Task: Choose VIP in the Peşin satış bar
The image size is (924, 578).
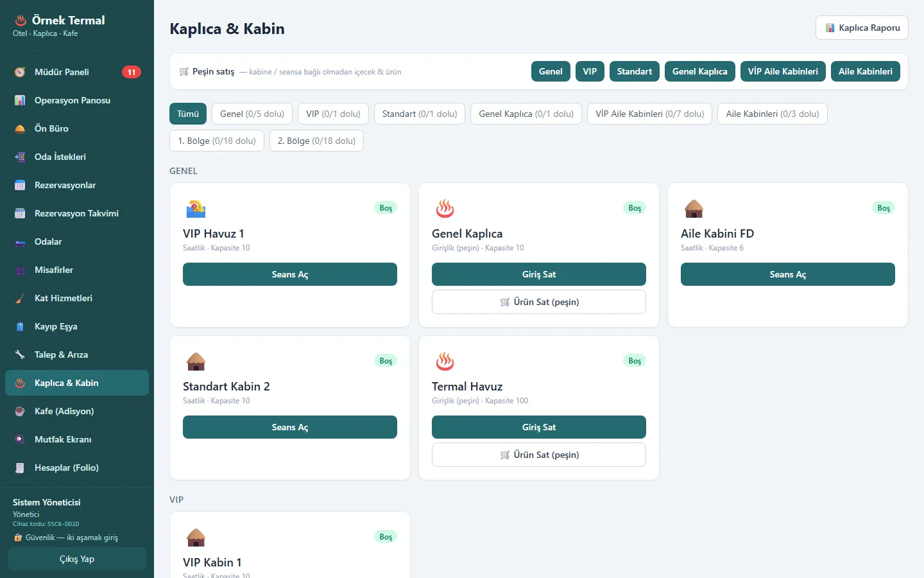Action: point(590,71)
